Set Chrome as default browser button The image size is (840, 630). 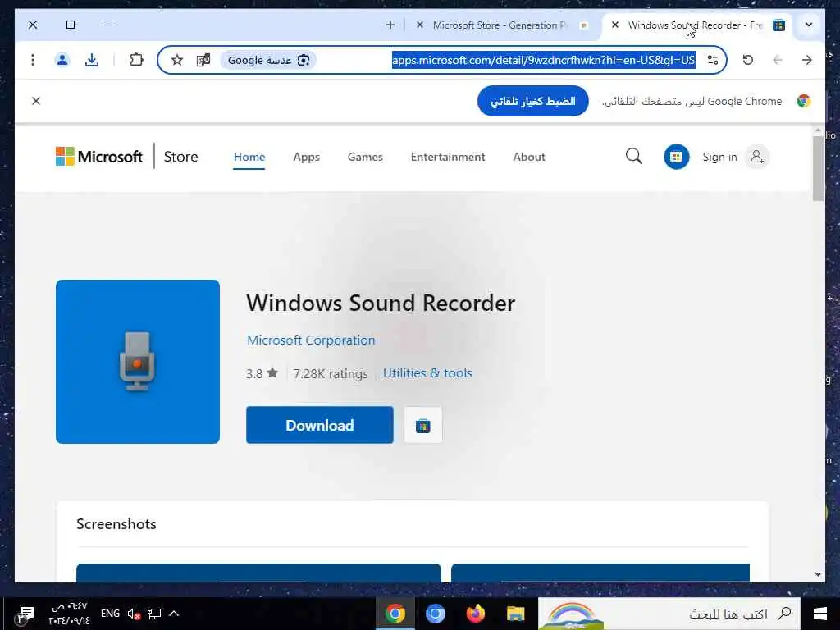[x=532, y=101]
